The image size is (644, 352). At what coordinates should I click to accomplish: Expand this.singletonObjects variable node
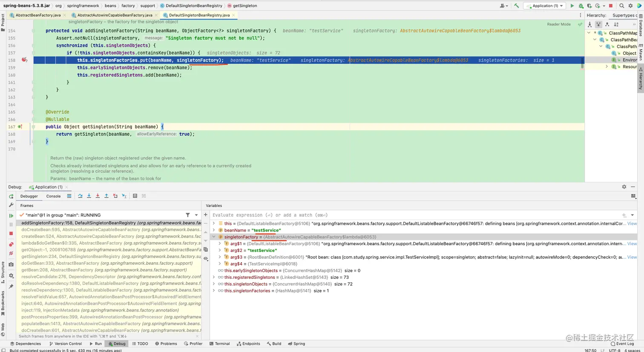point(214,284)
